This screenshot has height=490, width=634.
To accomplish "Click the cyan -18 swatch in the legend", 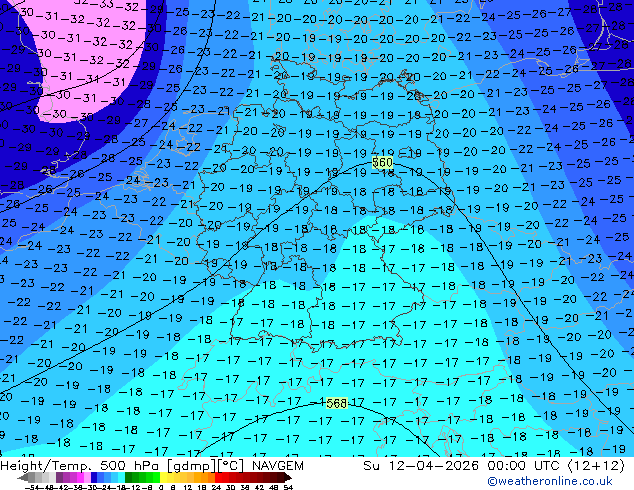I will coord(122,477).
